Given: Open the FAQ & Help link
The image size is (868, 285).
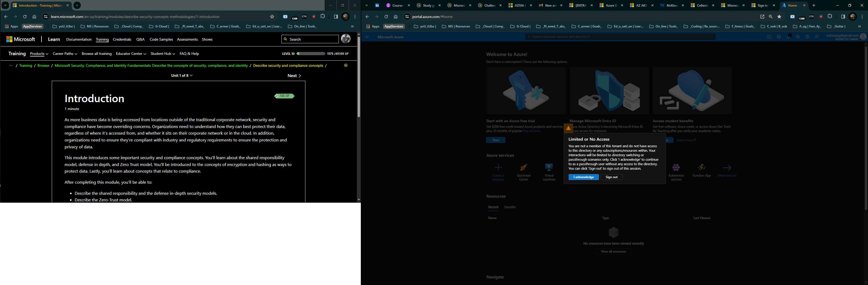Looking at the screenshot, I should coord(189,54).
